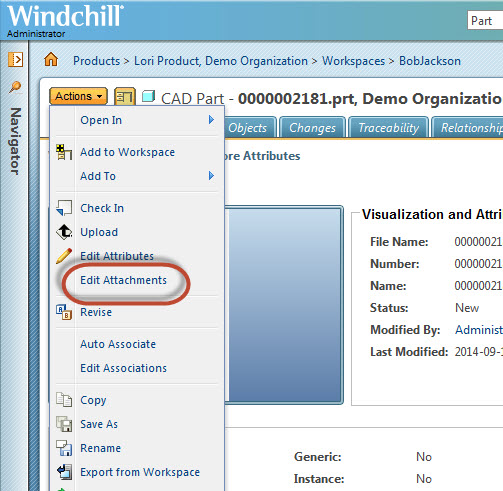This screenshot has height=491, width=503.
Task: Open the Actions dropdown button
Action: [78, 96]
